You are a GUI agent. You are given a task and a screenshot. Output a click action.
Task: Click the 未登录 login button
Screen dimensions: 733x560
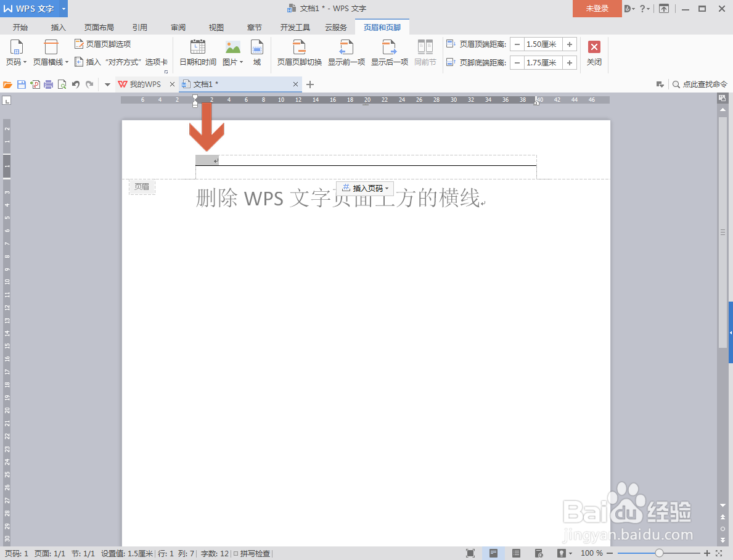tap(597, 9)
